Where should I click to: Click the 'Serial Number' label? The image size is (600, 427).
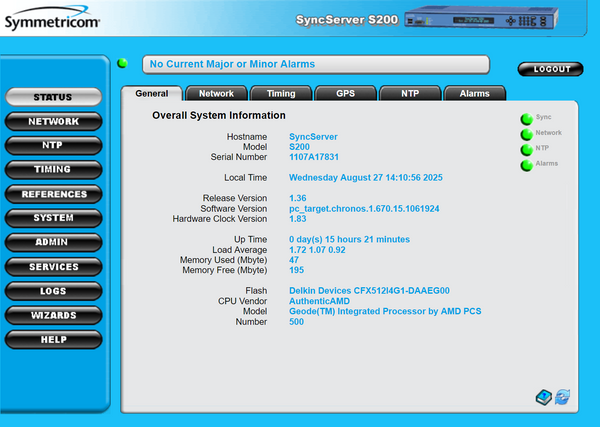click(239, 157)
